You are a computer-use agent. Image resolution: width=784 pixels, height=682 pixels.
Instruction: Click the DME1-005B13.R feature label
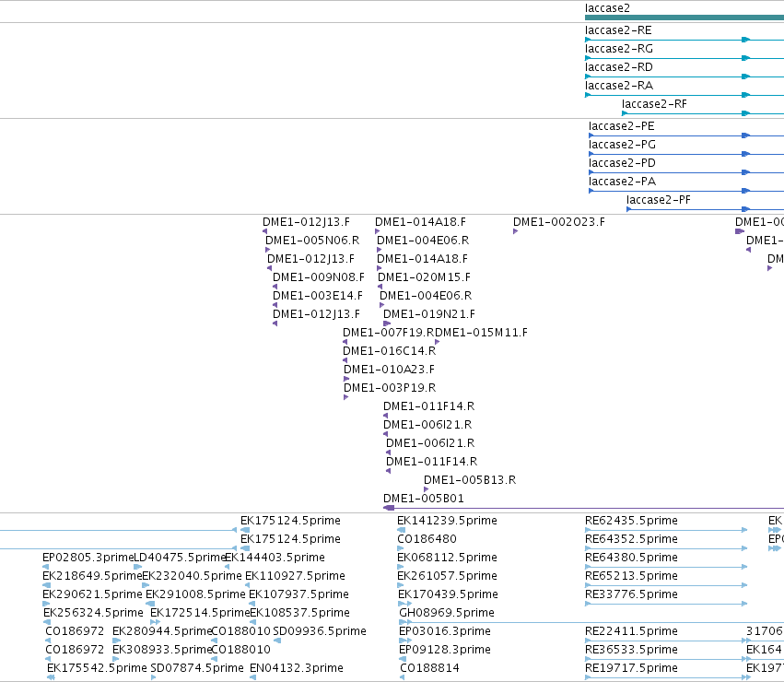[x=470, y=480]
